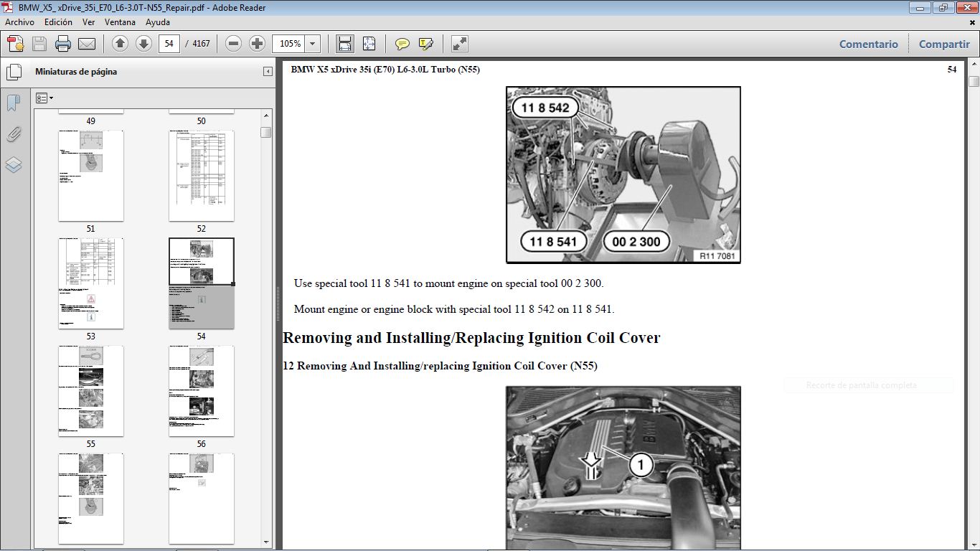Click the thumbnail panel scrollbar handle
The width and height of the screenshot is (980, 551).
(266, 132)
